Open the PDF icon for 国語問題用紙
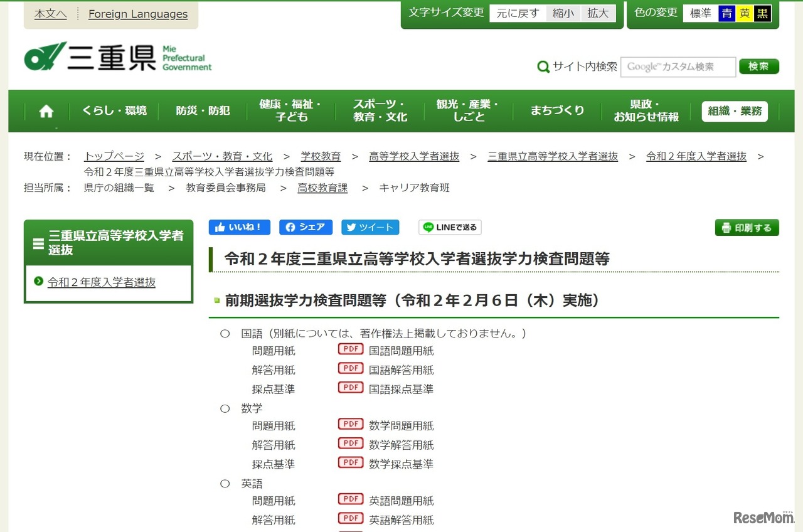 tap(351, 349)
